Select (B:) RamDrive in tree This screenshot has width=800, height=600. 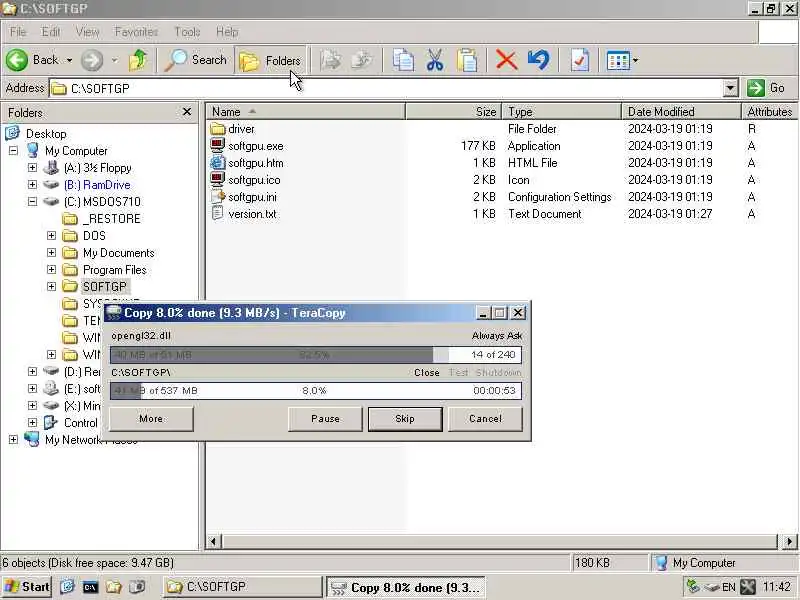click(97, 185)
